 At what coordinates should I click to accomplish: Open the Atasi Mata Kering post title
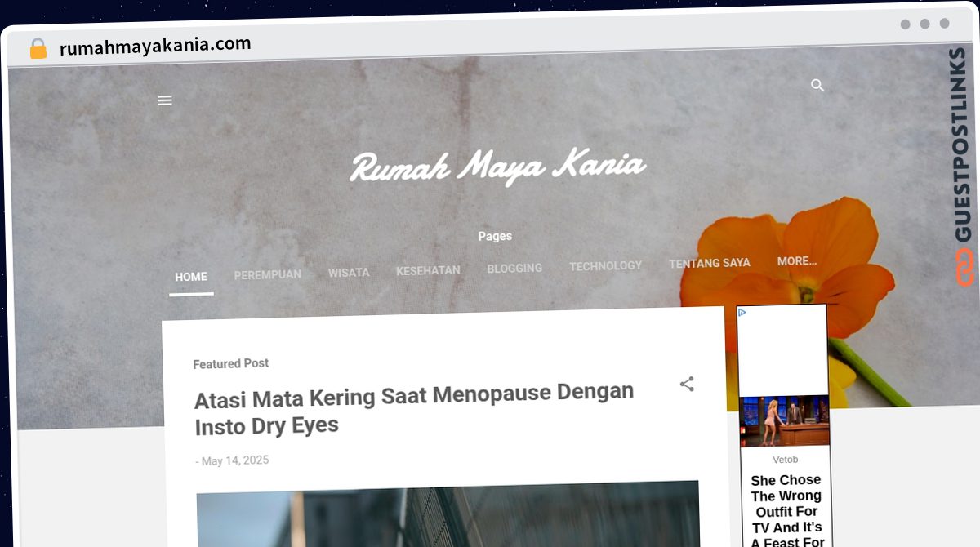pos(413,409)
